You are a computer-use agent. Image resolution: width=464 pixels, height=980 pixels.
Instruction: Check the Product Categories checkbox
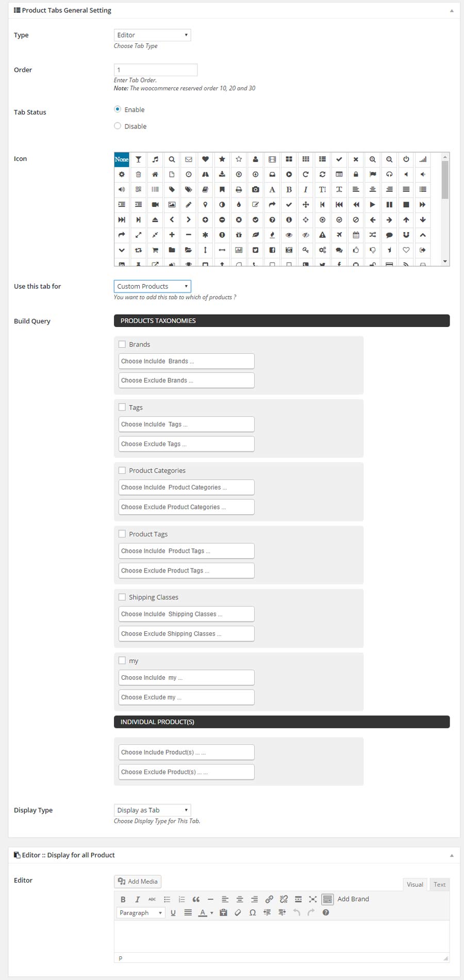122,470
